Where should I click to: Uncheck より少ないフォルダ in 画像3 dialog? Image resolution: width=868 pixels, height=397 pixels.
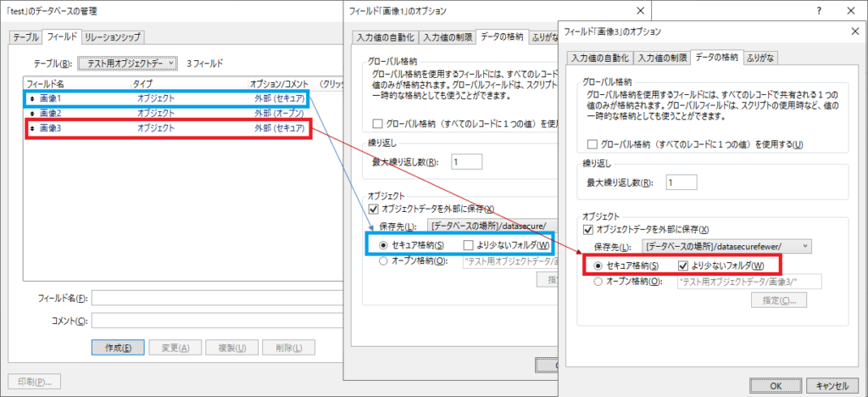pyautogui.click(x=683, y=266)
